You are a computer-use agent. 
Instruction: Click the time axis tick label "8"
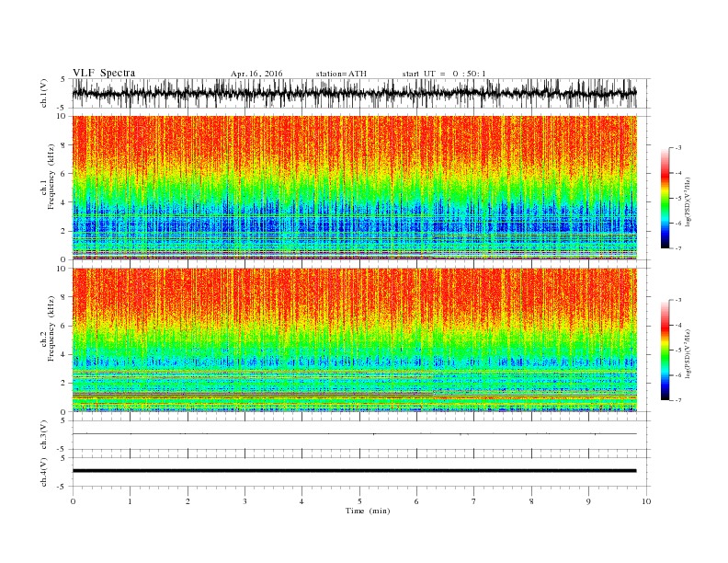pos(531,501)
